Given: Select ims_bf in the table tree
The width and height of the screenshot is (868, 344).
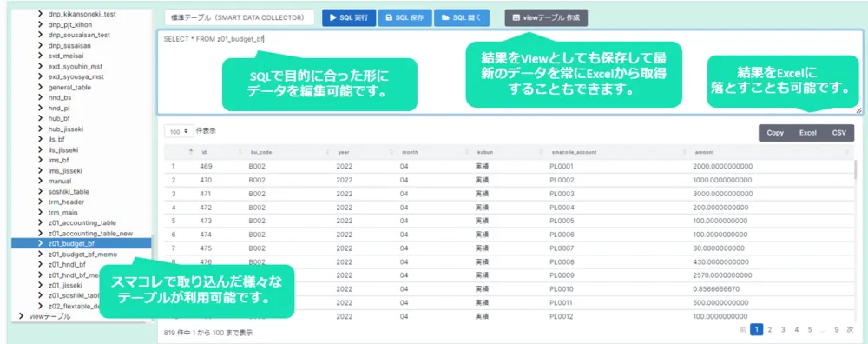Looking at the screenshot, I should [x=57, y=160].
